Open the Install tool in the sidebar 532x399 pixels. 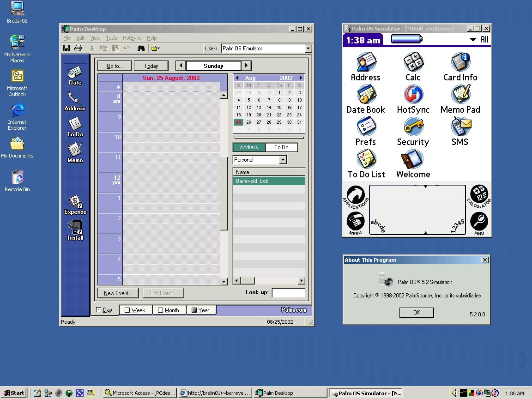click(x=75, y=231)
